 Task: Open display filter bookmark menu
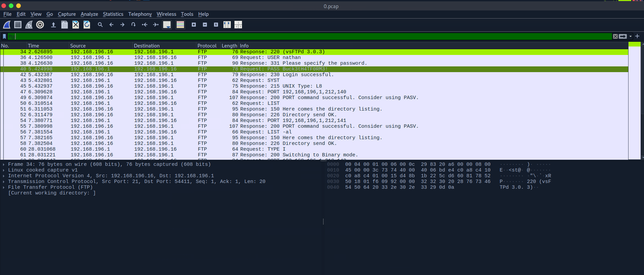pyautogui.click(x=4, y=36)
